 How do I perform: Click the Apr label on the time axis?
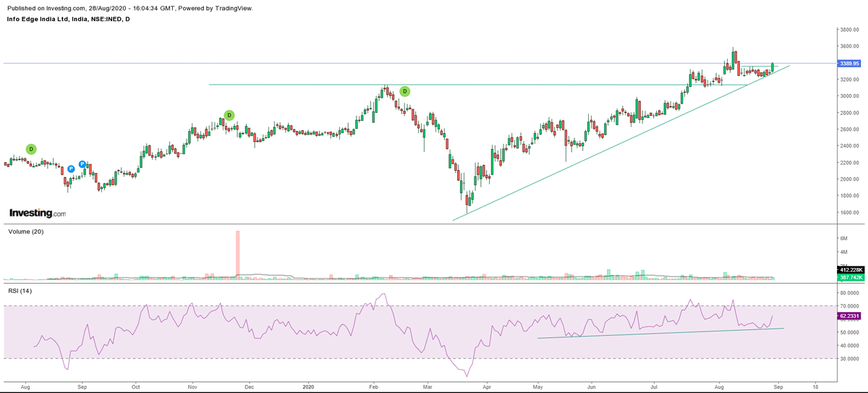(486, 387)
